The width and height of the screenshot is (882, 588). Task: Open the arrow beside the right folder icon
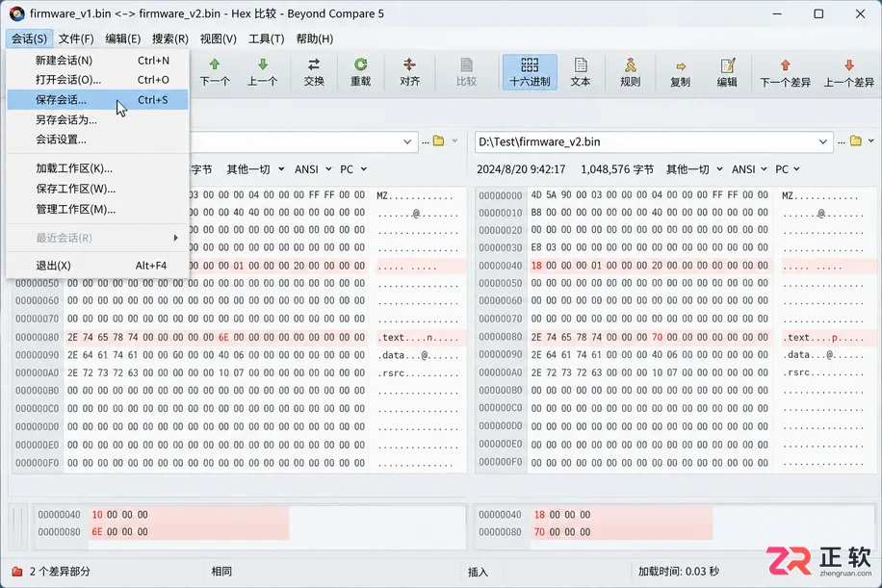click(x=870, y=141)
